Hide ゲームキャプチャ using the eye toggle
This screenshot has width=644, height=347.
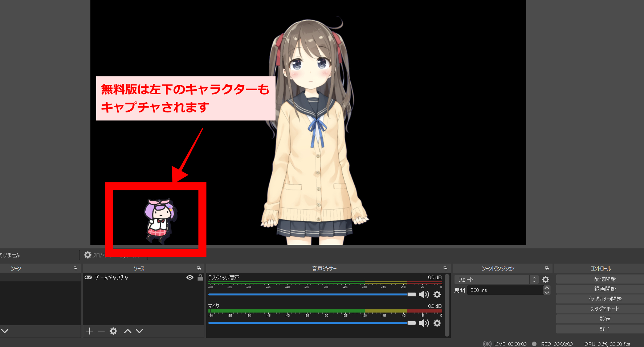pyautogui.click(x=190, y=277)
